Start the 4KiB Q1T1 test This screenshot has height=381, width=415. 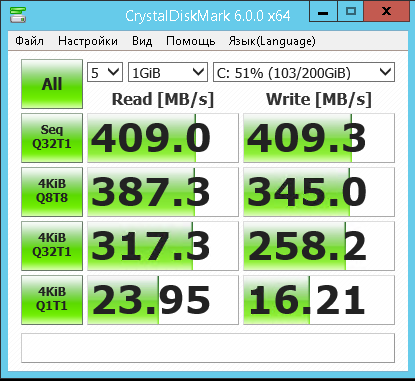point(52,300)
